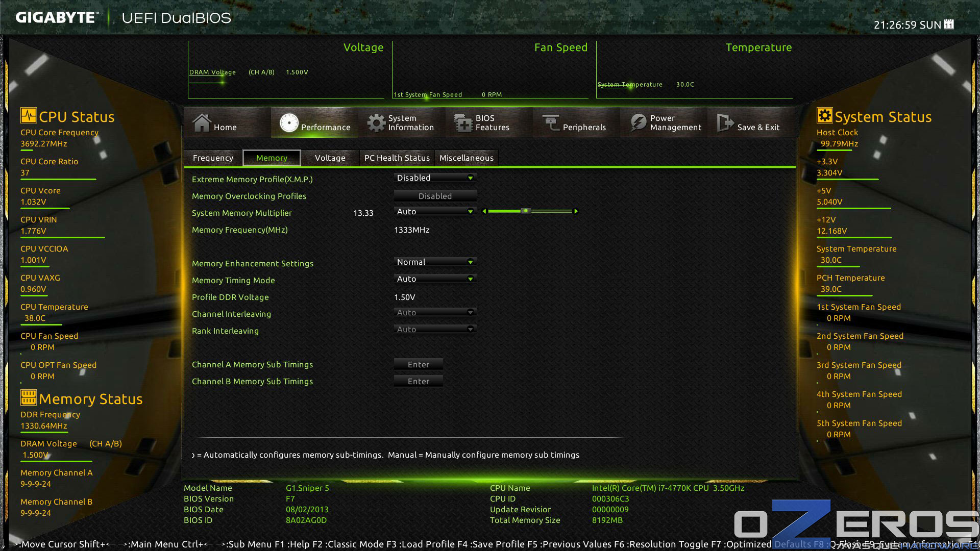Select the Memory sub-tab
The image size is (980, 551).
pos(272,158)
